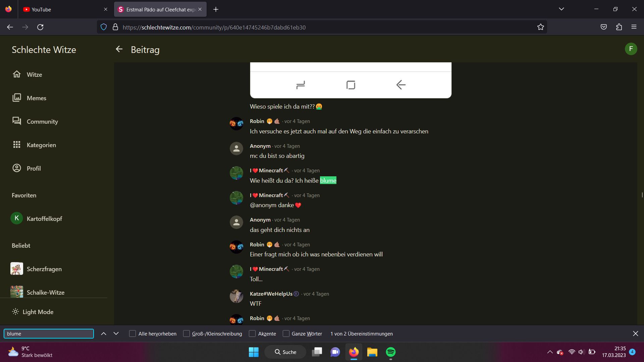644x362 pixels.
Task: Open the Scherzfragen category link
Action: pos(44,269)
